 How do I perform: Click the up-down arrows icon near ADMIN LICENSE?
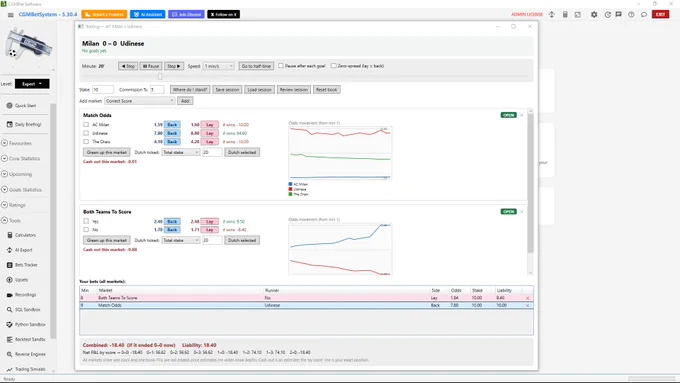(x=552, y=14)
